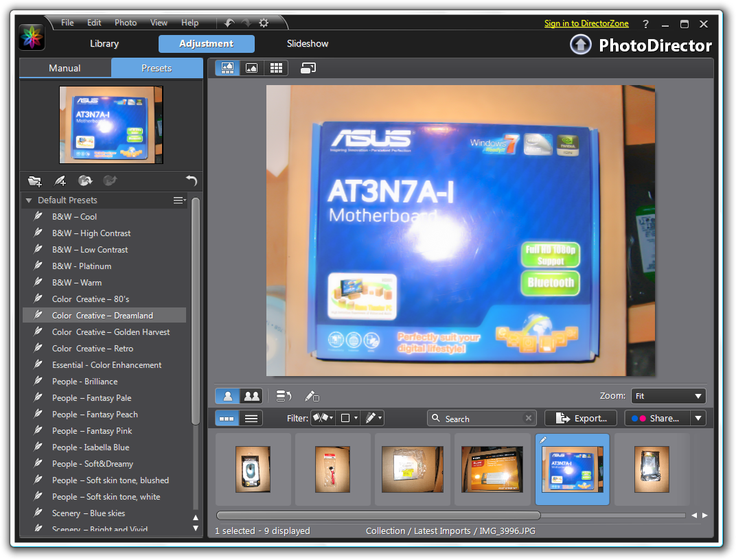Open the Default Presets options list icon
Screen dimensions: 736x560
[179, 200]
